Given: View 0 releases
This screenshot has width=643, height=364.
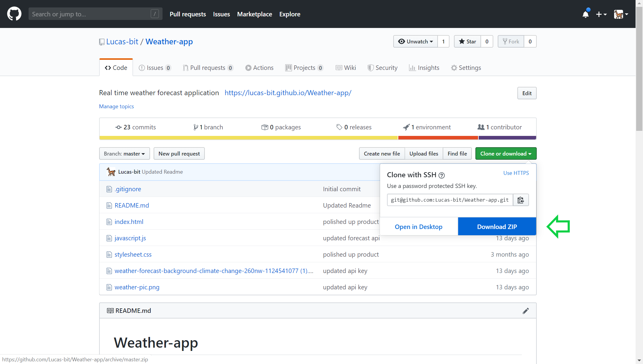Looking at the screenshot, I should click(x=354, y=127).
